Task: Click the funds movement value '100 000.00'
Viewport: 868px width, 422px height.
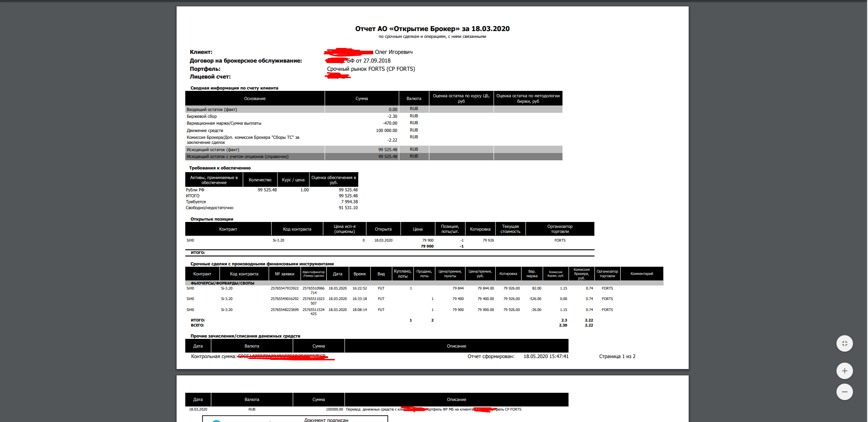Action: click(x=387, y=131)
